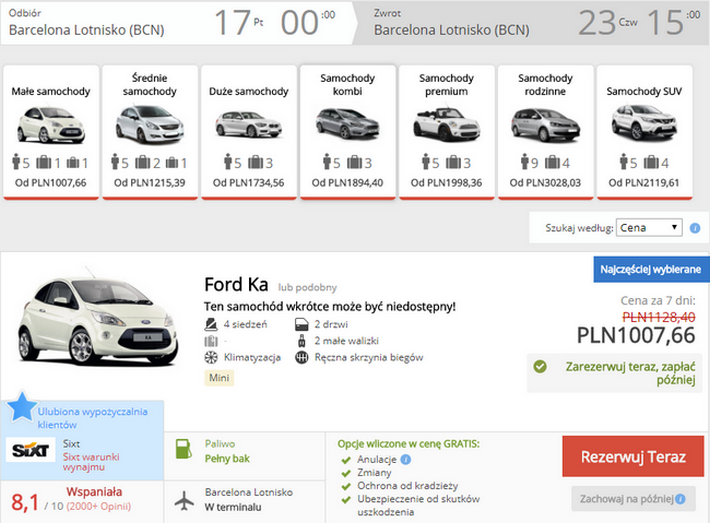Click the blue star favorite supplier icon

coord(21,407)
